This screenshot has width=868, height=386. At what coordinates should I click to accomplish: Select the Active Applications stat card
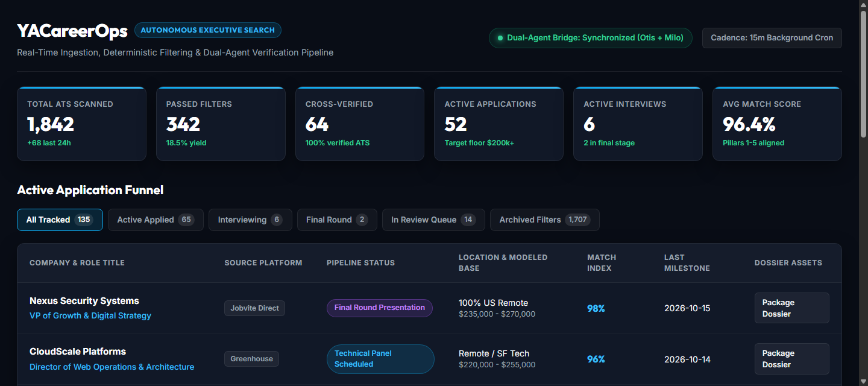[498, 124]
